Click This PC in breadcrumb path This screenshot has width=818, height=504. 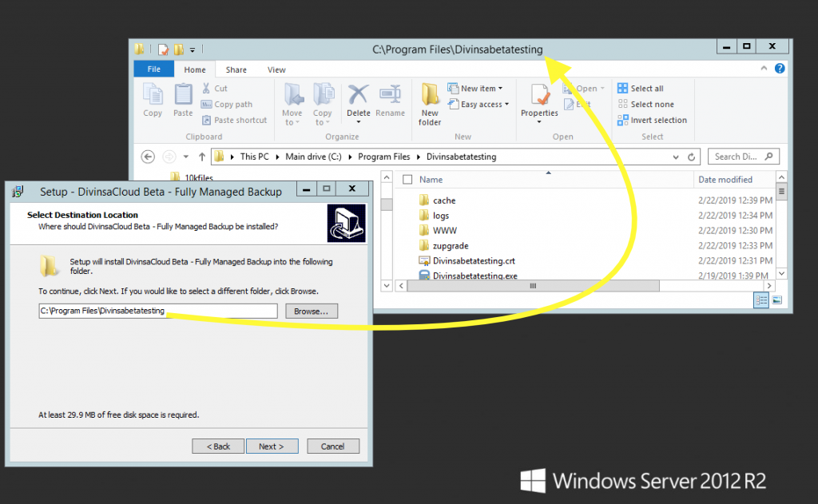coord(255,157)
